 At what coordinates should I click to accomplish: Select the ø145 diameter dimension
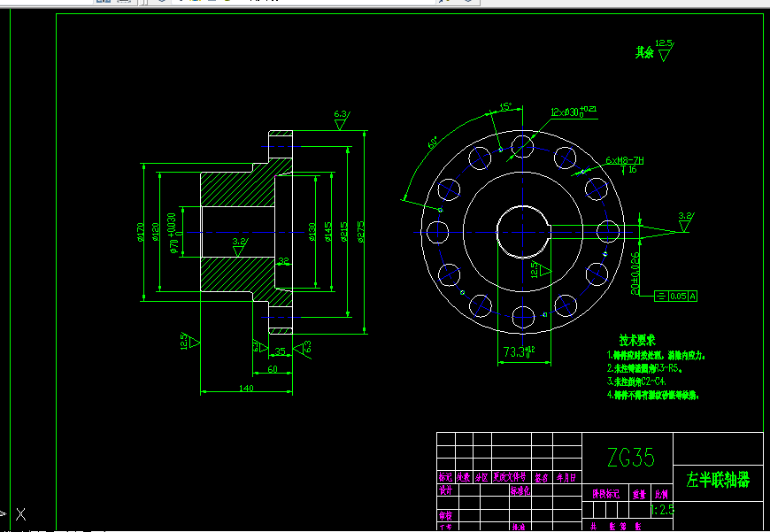point(328,232)
